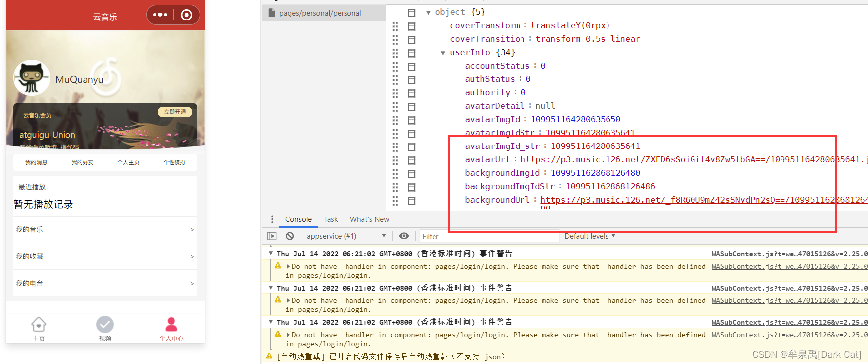Clear the console with the ban icon
This screenshot has height=364, width=868.
[x=290, y=236]
